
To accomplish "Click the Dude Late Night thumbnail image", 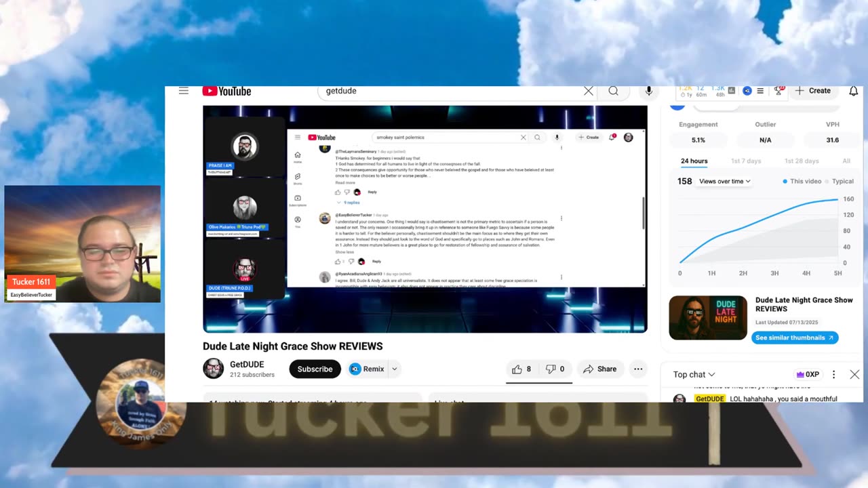I will (708, 318).
